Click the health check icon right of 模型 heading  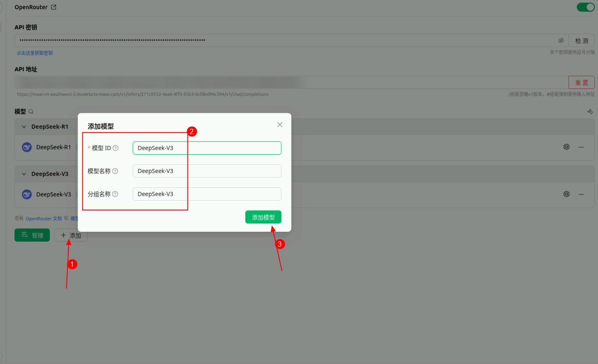coord(590,112)
